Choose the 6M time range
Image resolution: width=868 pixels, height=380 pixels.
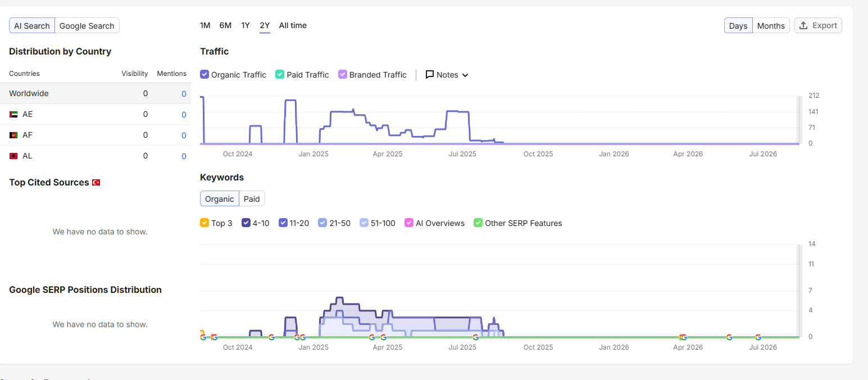coord(225,25)
